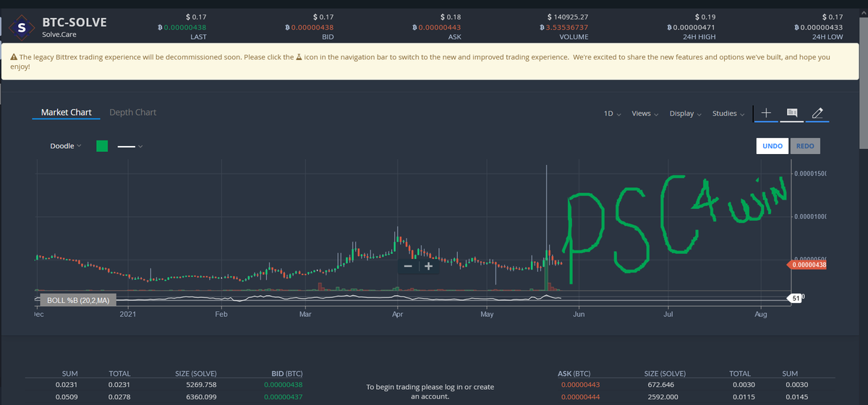The width and height of the screenshot is (868, 405).
Task: Open the 1D interval dropdown
Action: coord(612,114)
